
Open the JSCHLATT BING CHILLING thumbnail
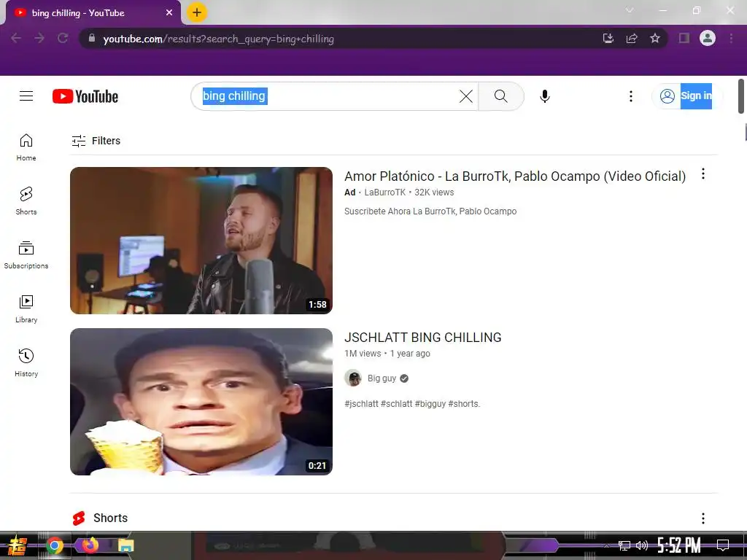click(x=201, y=402)
